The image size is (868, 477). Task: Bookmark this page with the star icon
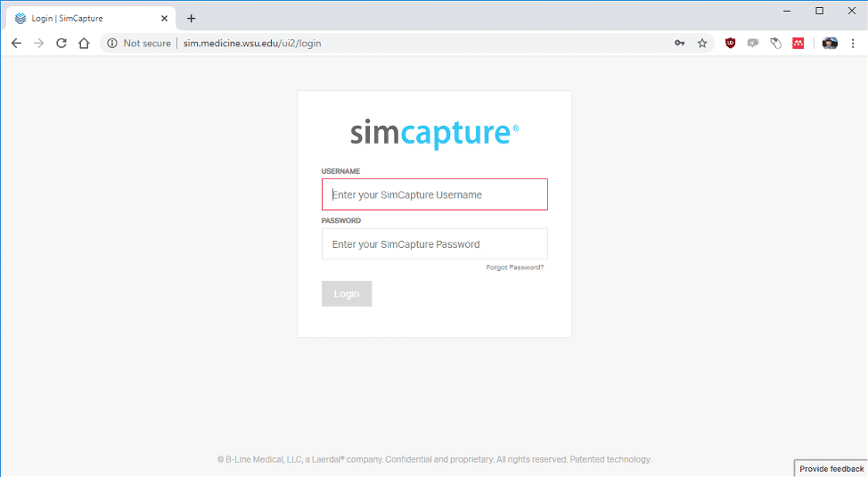(702, 43)
